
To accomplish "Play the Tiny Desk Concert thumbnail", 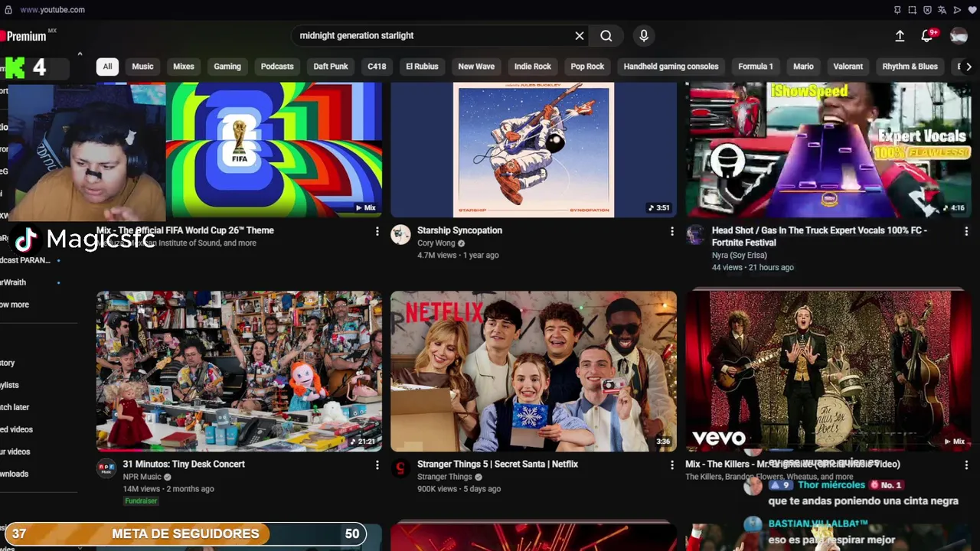I will (x=239, y=371).
